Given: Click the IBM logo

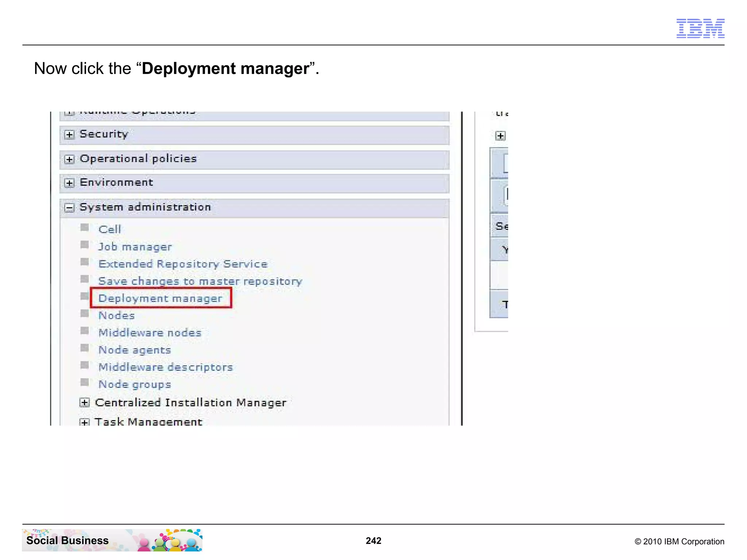Looking at the screenshot, I should pos(700,28).
